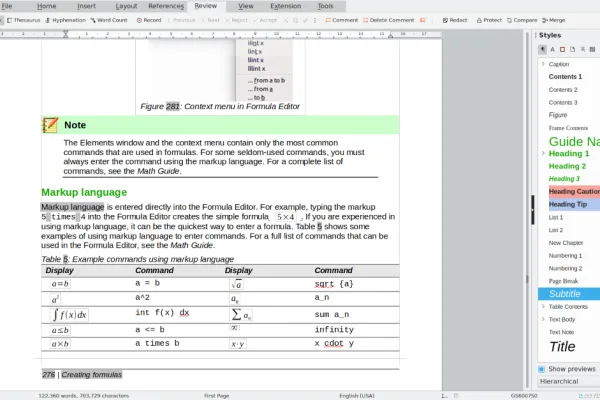
Task: Open the toolbar overflow dots menu
Action: 315,20
